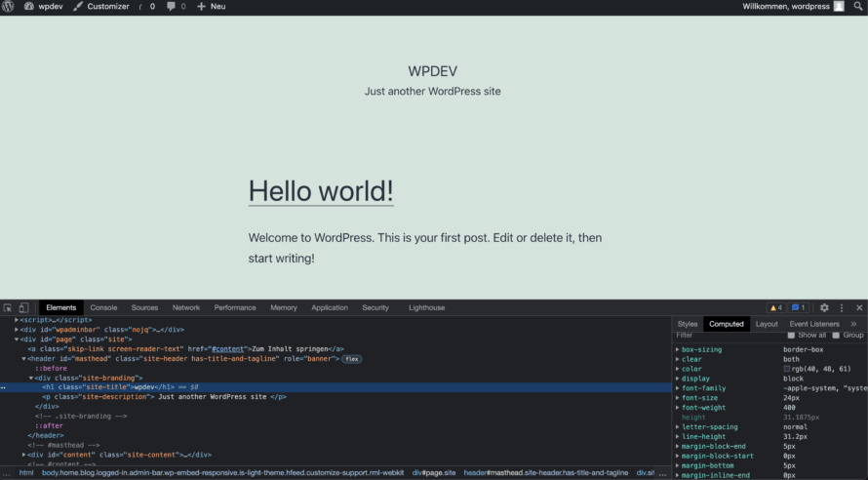Enable the Show all checkbox
Viewport: 868px width, 480px height.
(791, 335)
